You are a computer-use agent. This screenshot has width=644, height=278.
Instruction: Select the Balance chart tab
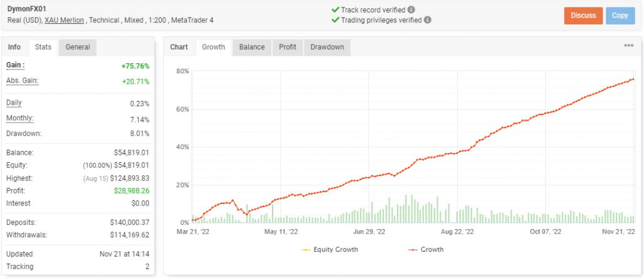coord(252,47)
